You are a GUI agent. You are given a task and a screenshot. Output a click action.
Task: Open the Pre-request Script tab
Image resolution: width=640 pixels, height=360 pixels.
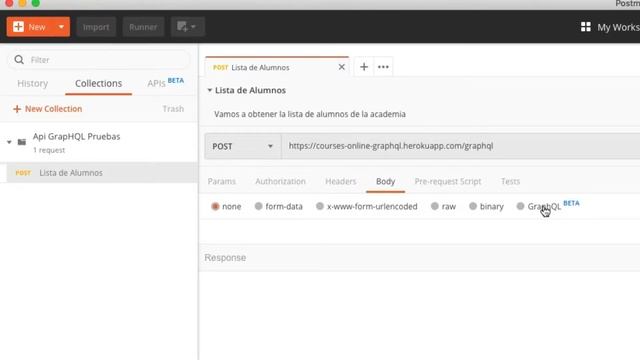[x=448, y=181]
